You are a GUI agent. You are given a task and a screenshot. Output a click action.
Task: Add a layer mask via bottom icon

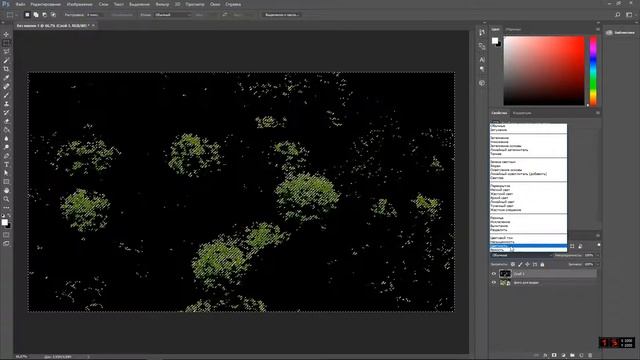click(554, 356)
